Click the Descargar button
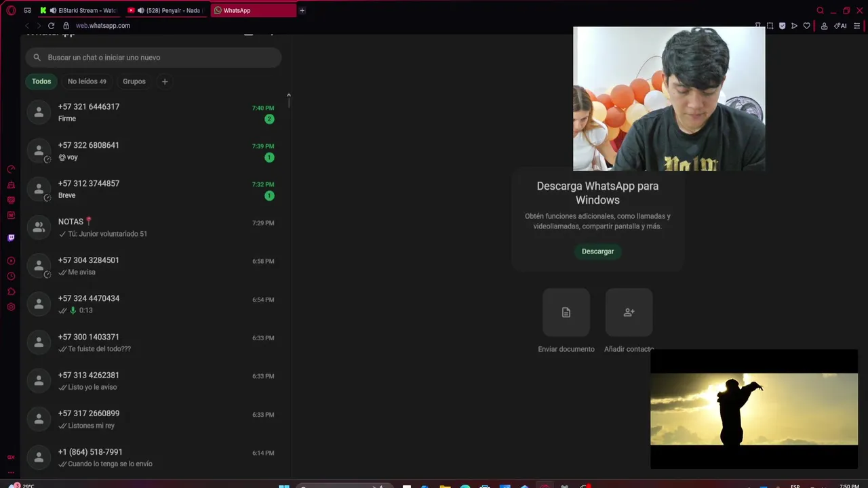Image resolution: width=868 pixels, height=488 pixels. tap(597, 251)
